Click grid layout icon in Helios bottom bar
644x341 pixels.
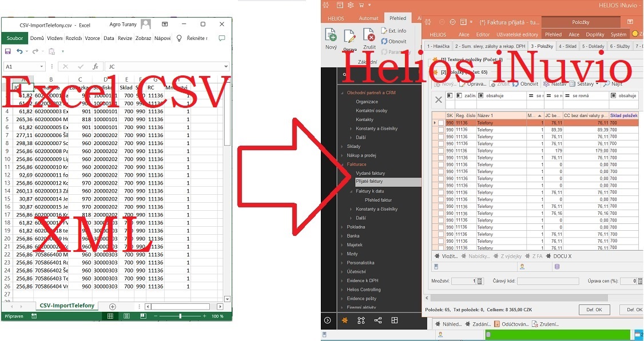(394, 320)
